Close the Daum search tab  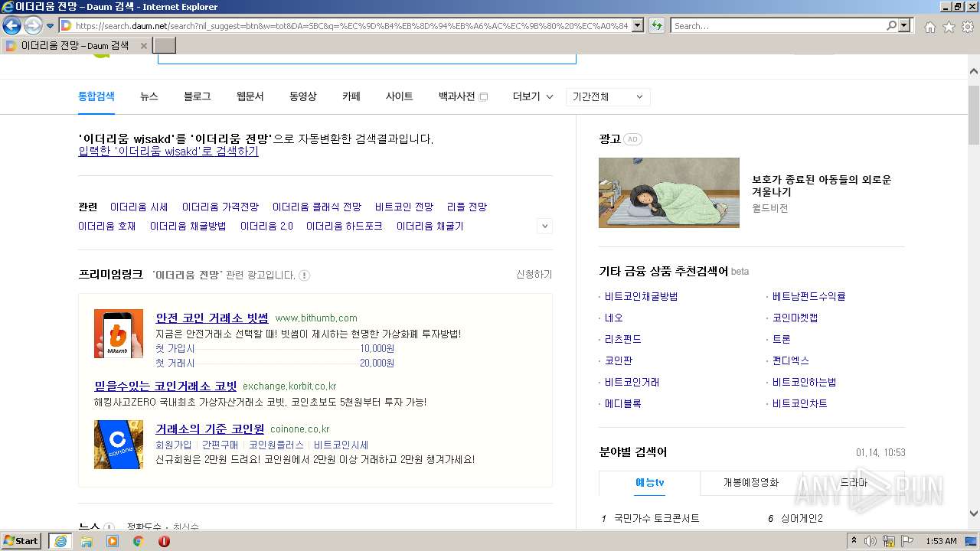click(x=143, y=46)
